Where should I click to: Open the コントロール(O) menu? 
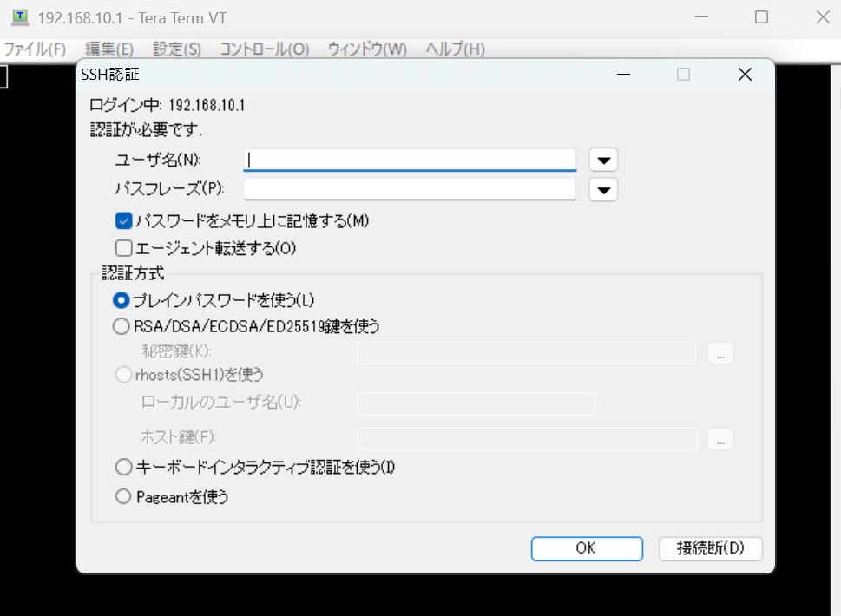click(265, 49)
